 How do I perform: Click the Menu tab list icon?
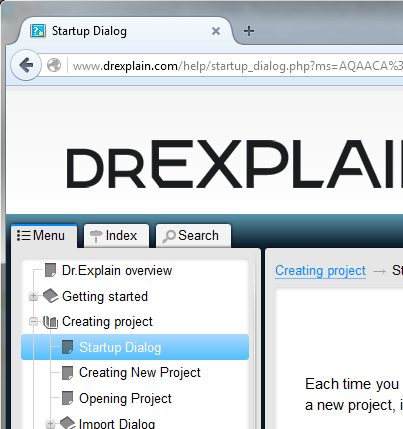[x=24, y=235]
